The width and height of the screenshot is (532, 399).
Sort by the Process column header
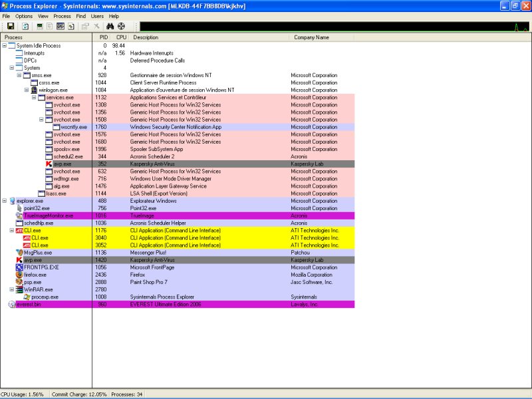tap(46, 37)
